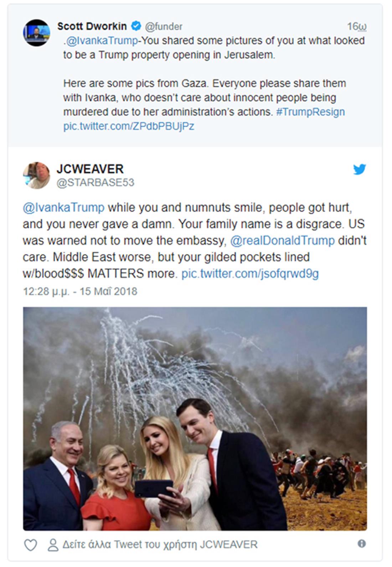The width and height of the screenshot is (392, 567).
Task: Open the @STARBASE53 handle
Action: (x=96, y=183)
